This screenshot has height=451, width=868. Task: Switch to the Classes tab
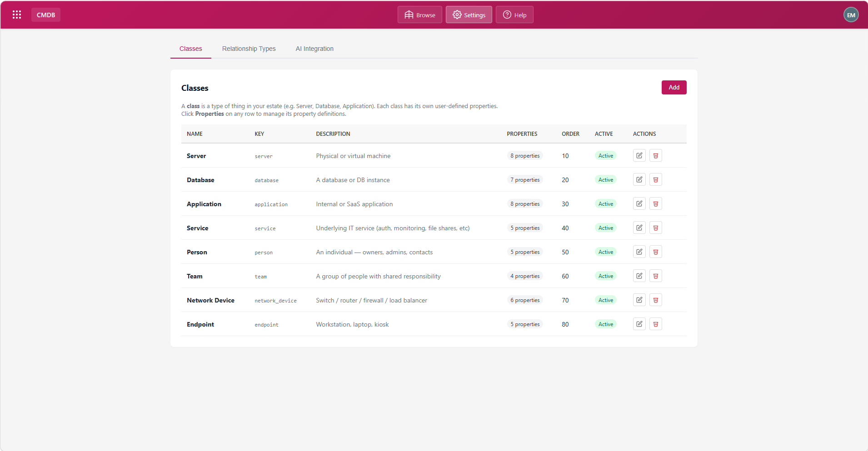190,49
